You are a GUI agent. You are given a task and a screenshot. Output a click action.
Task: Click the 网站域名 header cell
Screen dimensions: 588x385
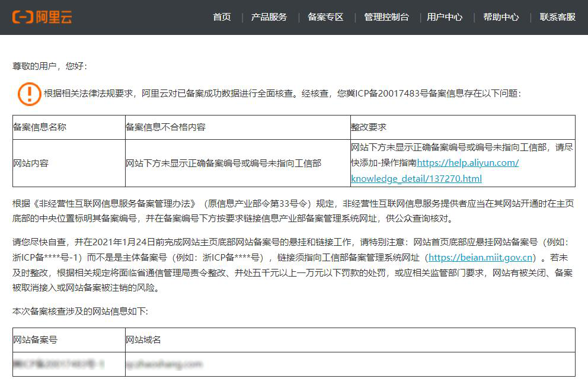350,340
